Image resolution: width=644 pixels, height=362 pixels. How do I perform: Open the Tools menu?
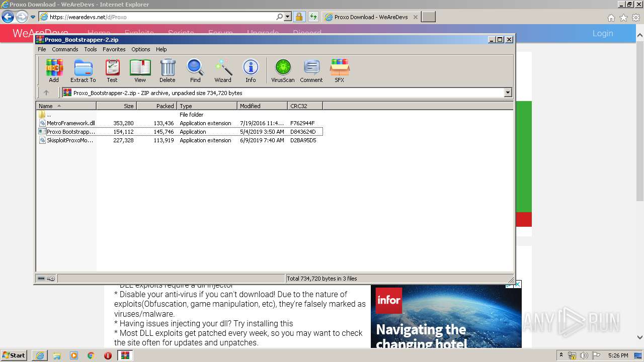(91, 49)
